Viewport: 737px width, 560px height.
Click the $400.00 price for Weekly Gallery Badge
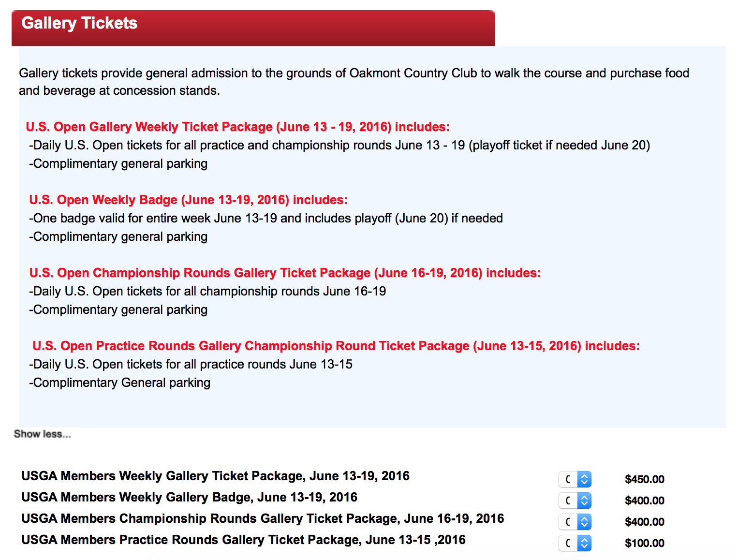[644, 501]
